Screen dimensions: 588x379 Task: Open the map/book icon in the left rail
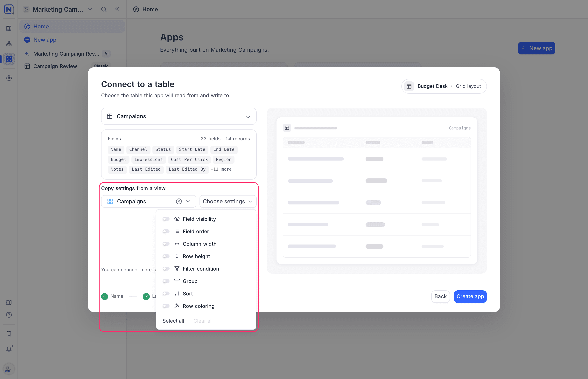[x=9, y=302]
